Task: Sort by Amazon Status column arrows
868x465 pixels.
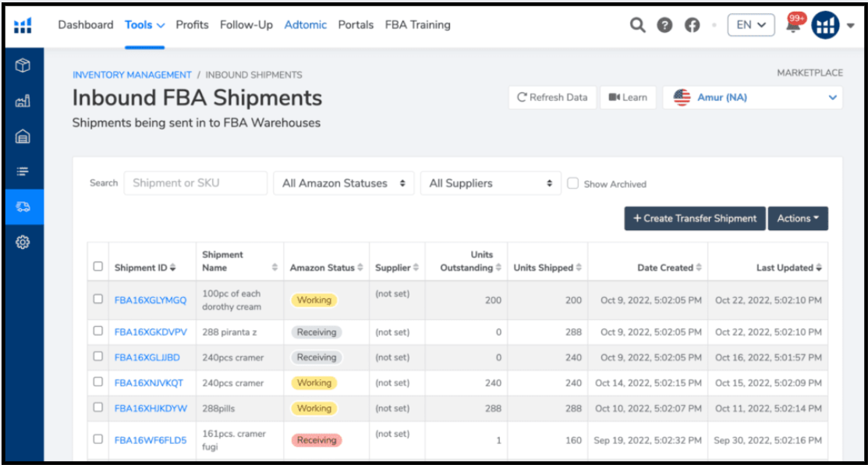Action: [x=360, y=268]
